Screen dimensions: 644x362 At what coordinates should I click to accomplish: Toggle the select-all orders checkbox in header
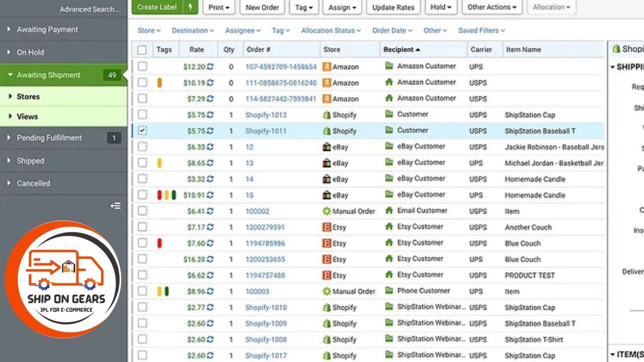(x=142, y=50)
